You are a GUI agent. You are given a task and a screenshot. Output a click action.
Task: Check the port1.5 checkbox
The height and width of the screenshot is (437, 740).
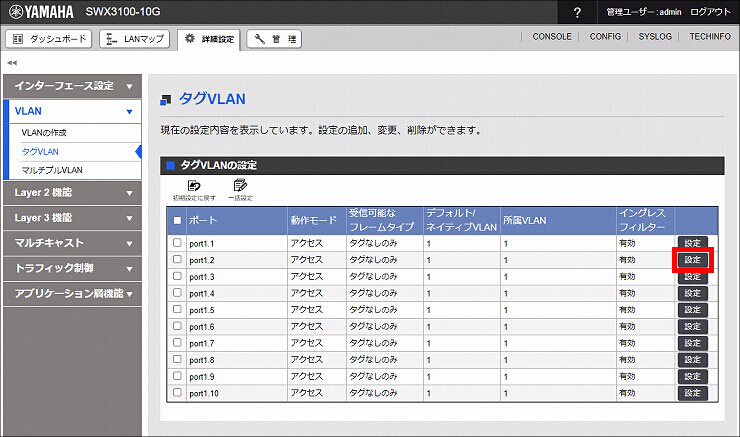coord(177,309)
